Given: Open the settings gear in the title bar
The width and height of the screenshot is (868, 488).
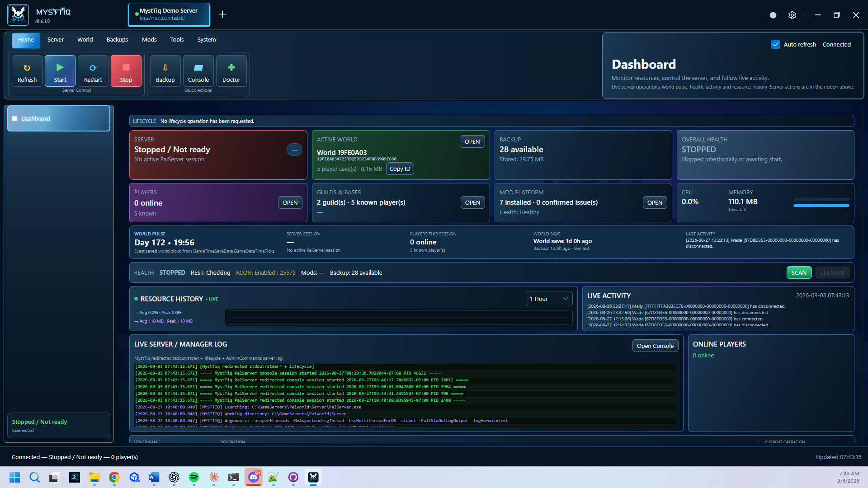Looking at the screenshot, I should click(x=792, y=15).
